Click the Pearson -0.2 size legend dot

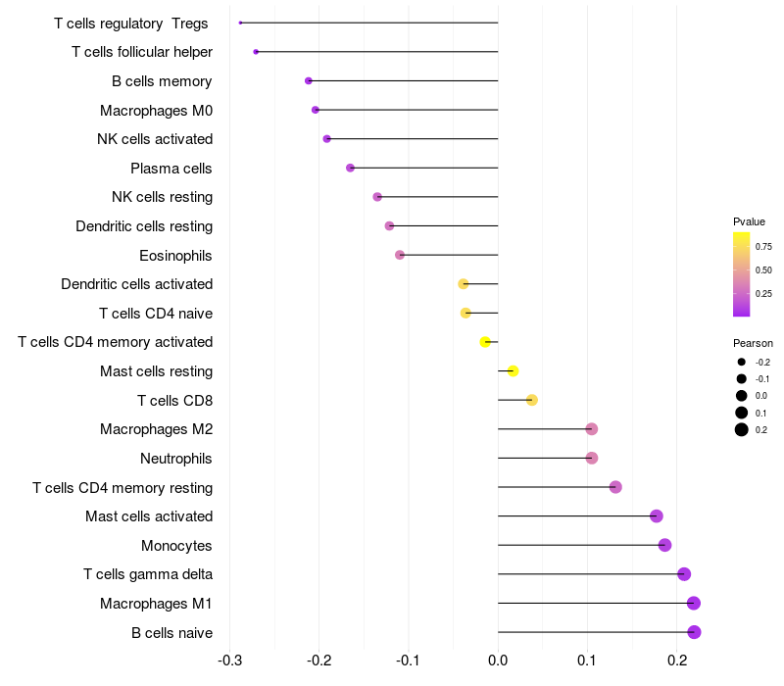click(742, 362)
